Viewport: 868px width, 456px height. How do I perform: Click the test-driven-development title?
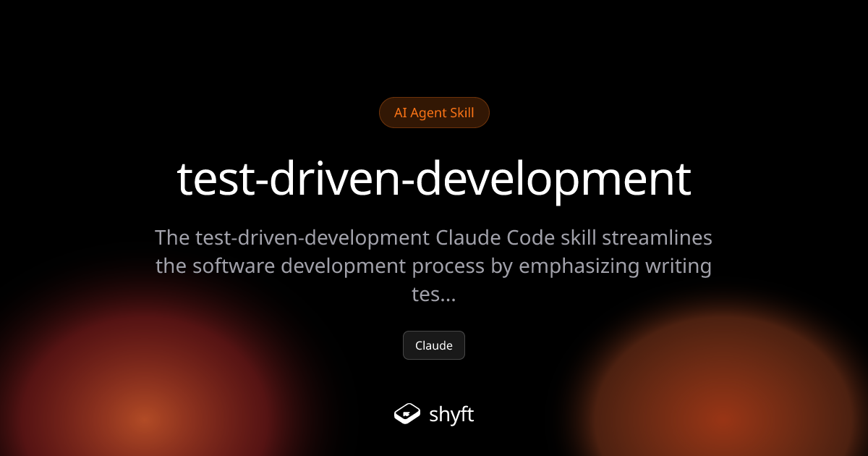(434, 180)
